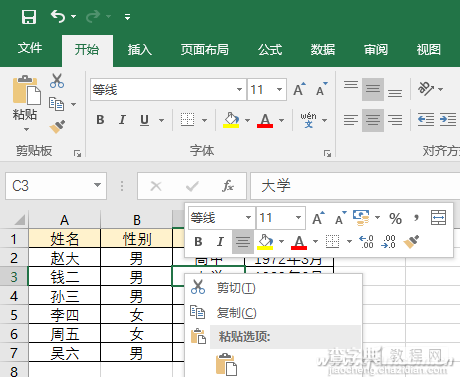Viewport: 460px width, 377px height.
Task: Apply red font color in mini toolbar
Action: pos(299,242)
